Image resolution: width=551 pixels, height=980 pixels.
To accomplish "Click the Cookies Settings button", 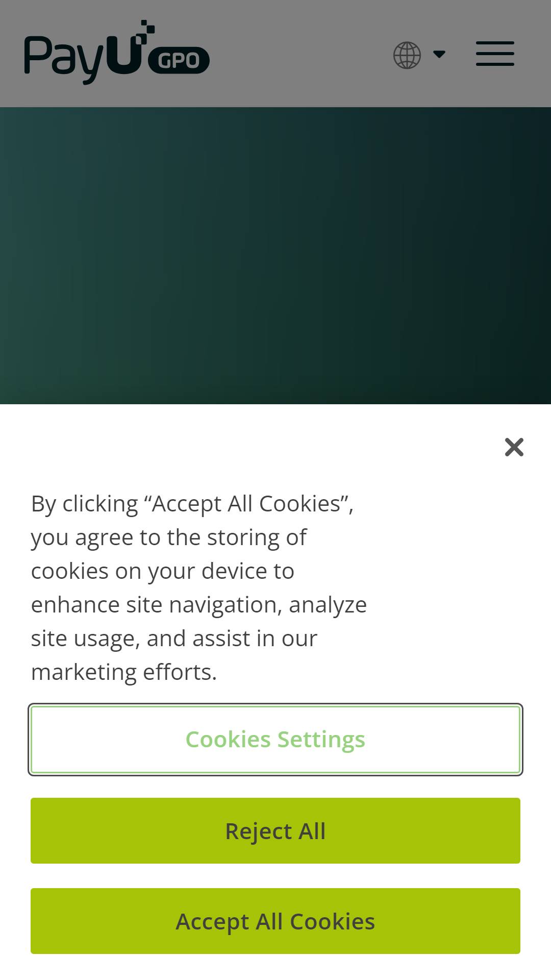I will 275,740.
